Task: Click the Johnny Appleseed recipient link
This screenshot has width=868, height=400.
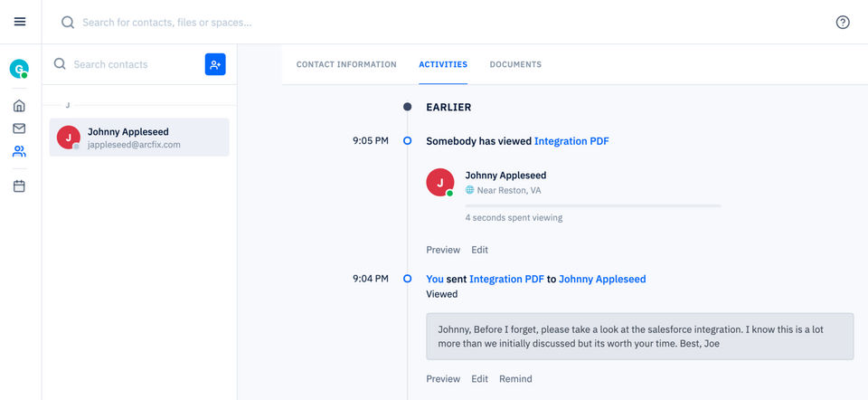Action: click(x=602, y=280)
